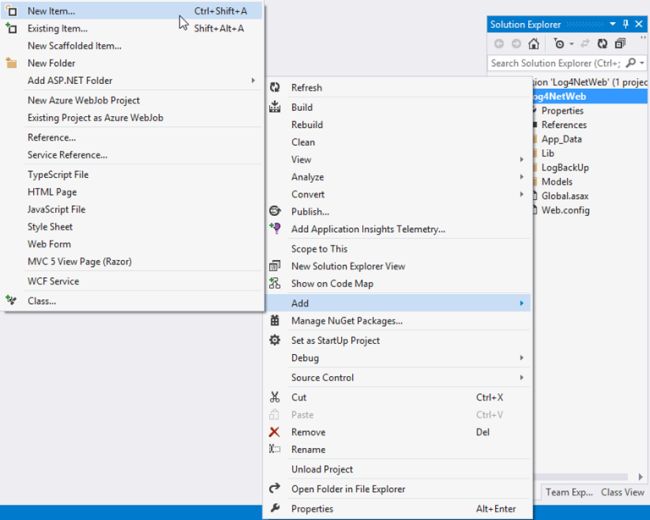Add a Style Sheet
Image resolution: width=650 pixels, height=520 pixels.
[133, 226]
